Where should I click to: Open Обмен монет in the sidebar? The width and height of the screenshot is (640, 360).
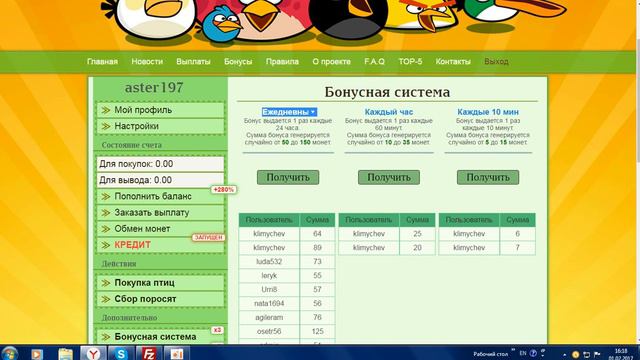coord(160,229)
